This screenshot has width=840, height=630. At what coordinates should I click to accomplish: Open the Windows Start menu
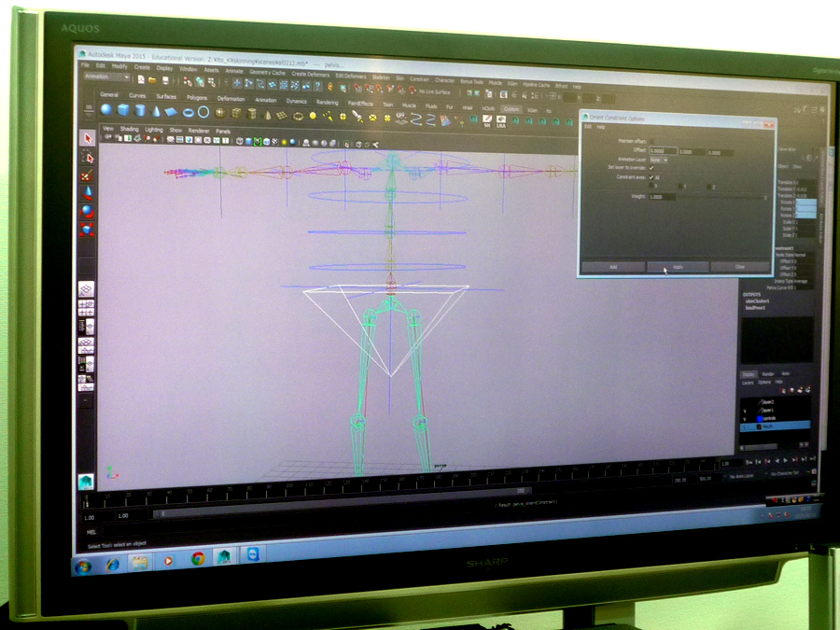tap(82, 566)
